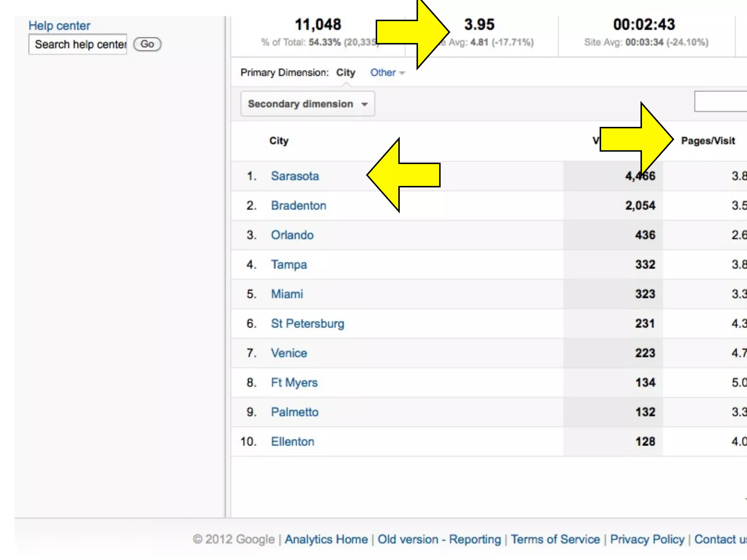Expand the Secondary dimension dropdown
The image size is (747, 560).
click(x=307, y=104)
